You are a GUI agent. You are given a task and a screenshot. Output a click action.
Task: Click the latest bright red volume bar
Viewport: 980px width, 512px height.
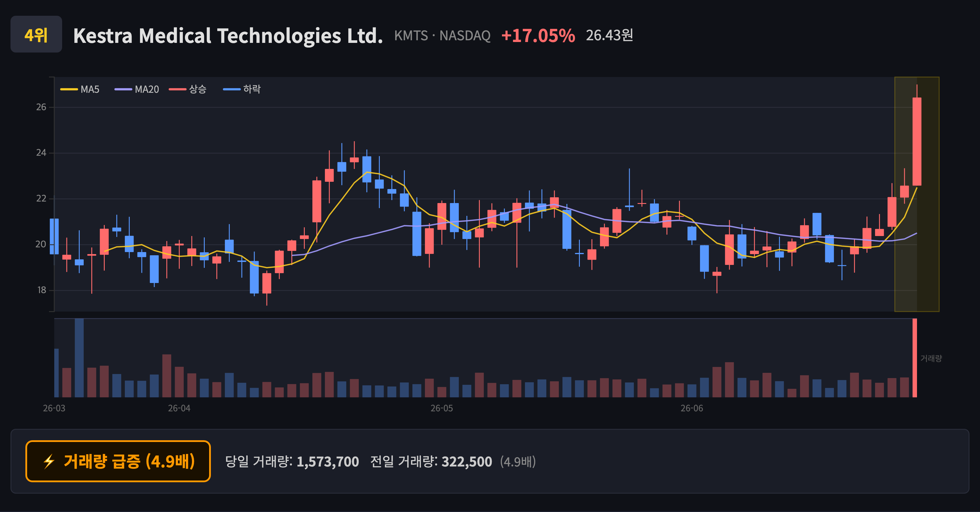click(x=915, y=358)
